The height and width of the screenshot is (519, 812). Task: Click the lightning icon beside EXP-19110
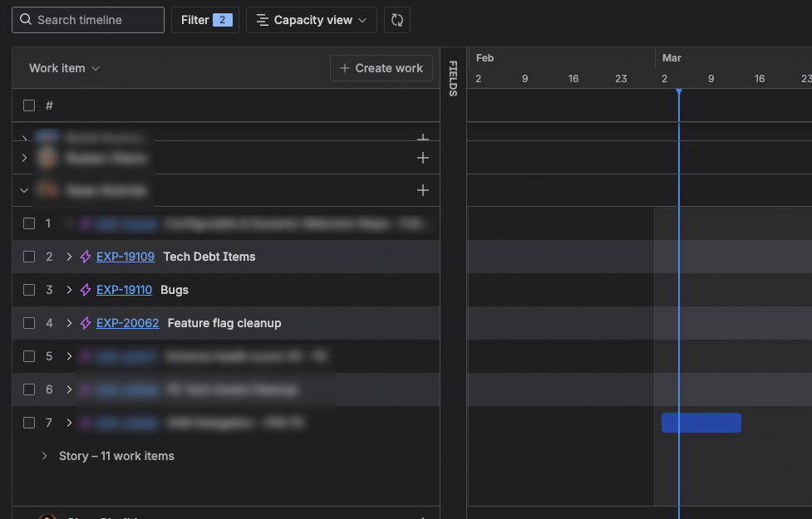tap(86, 290)
